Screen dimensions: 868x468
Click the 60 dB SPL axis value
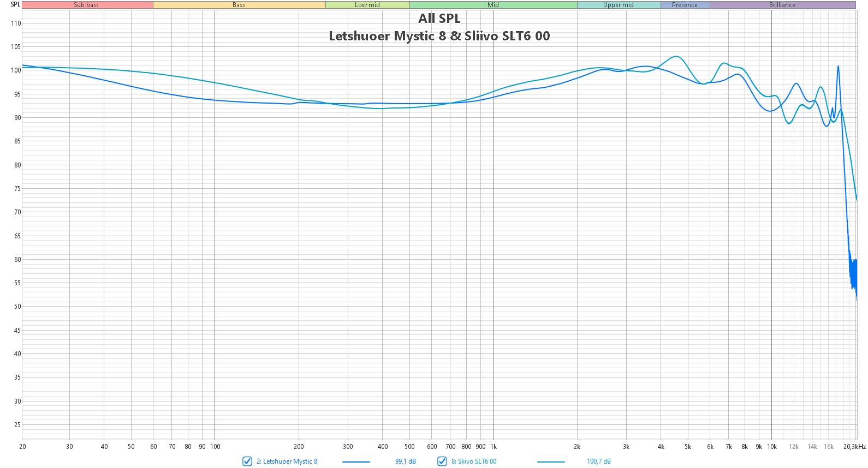click(x=17, y=260)
